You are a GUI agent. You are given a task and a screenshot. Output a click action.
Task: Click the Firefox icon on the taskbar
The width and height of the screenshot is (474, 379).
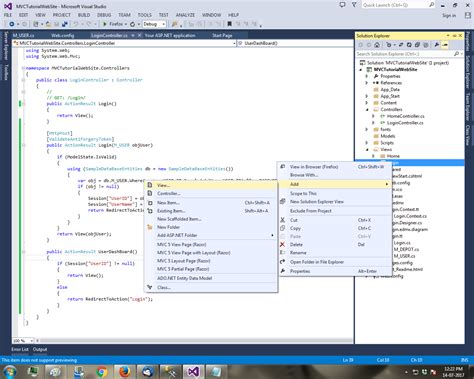point(124,371)
